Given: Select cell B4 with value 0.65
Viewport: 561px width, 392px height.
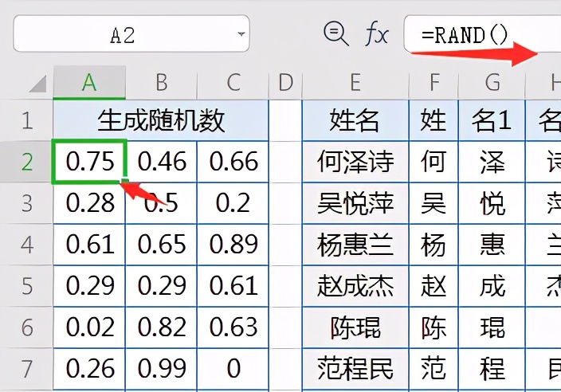Looking at the screenshot, I should click(x=161, y=245).
